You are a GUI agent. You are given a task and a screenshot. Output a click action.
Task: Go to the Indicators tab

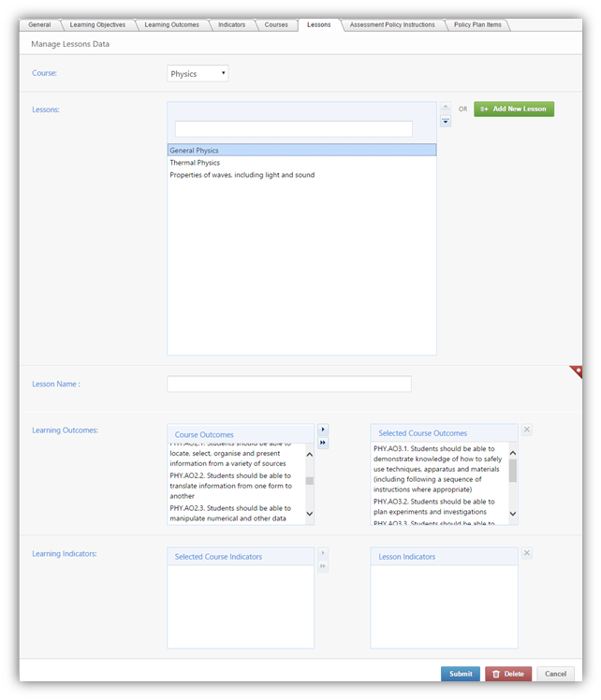[x=232, y=25]
